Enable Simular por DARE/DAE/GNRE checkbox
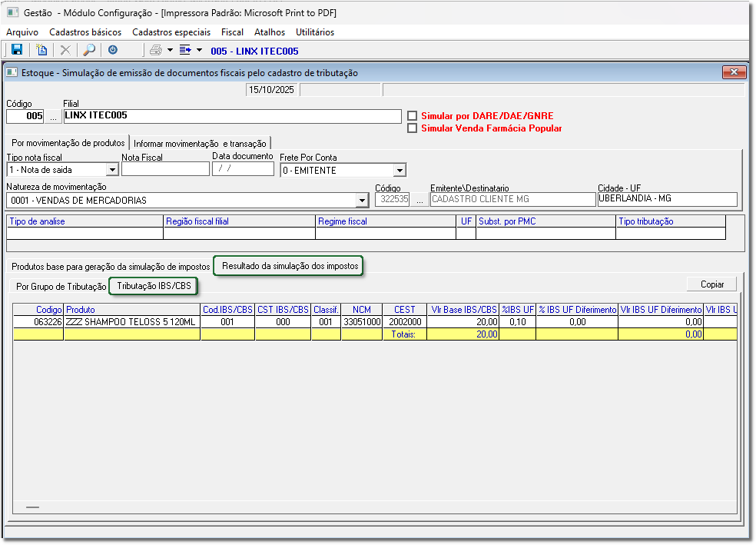This screenshot has width=756, height=545. tap(413, 116)
